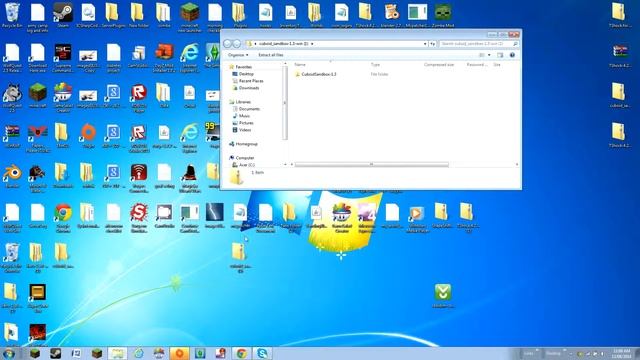Viewport: 640px width, 360px height.
Task: Open the change view options dropdown arrow
Action: (x=489, y=55)
